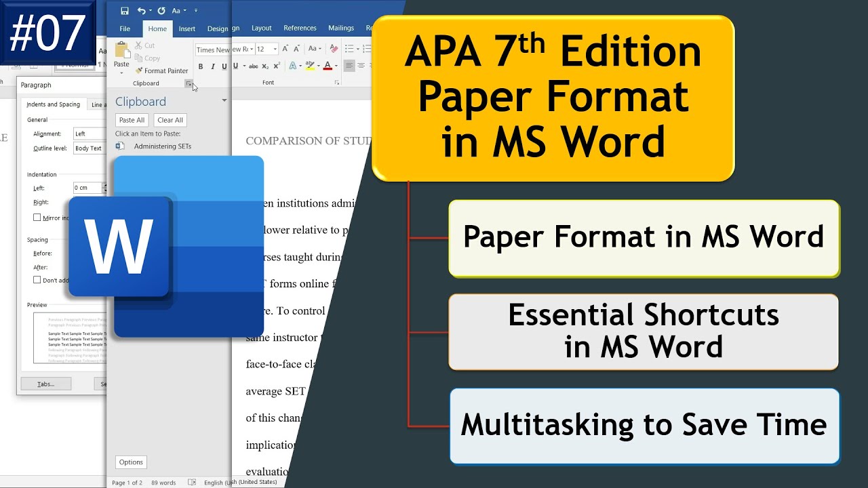The width and height of the screenshot is (868, 488).
Task: Click the Bullets list icon
Action: coord(349,49)
